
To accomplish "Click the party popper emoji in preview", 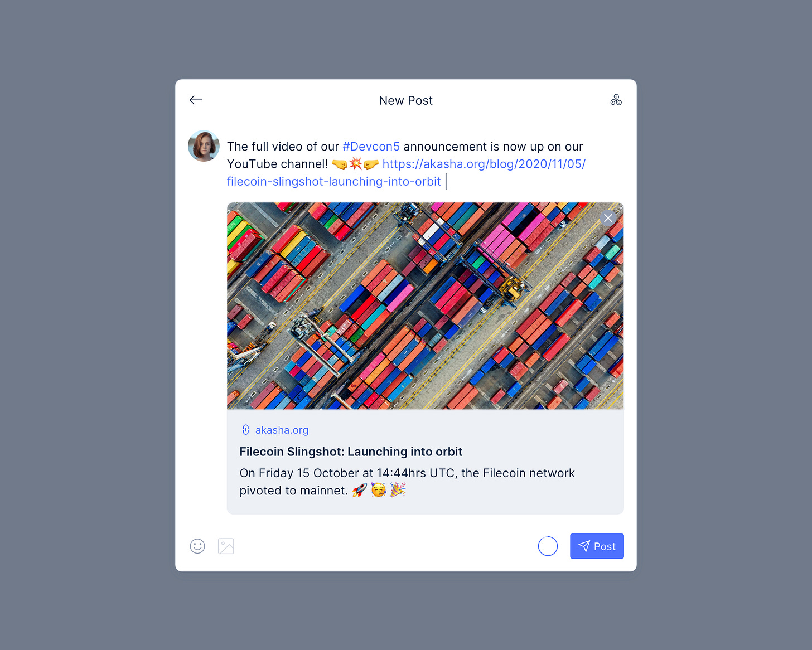I will click(398, 490).
